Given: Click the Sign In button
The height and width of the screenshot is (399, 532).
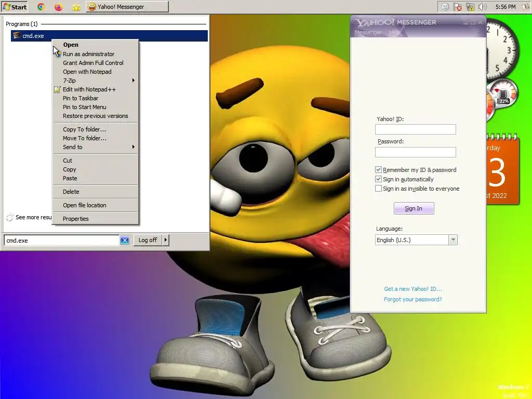Looking at the screenshot, I should 414,208.
